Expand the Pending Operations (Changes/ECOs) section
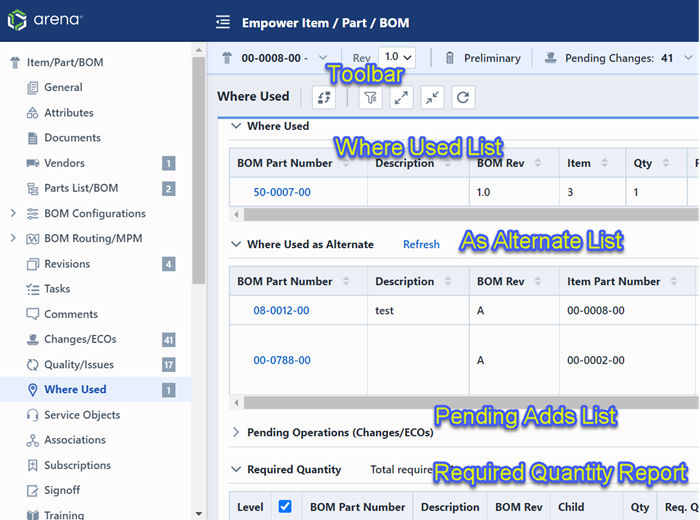Viewport: 700px width, 520px height. [236, 433]
